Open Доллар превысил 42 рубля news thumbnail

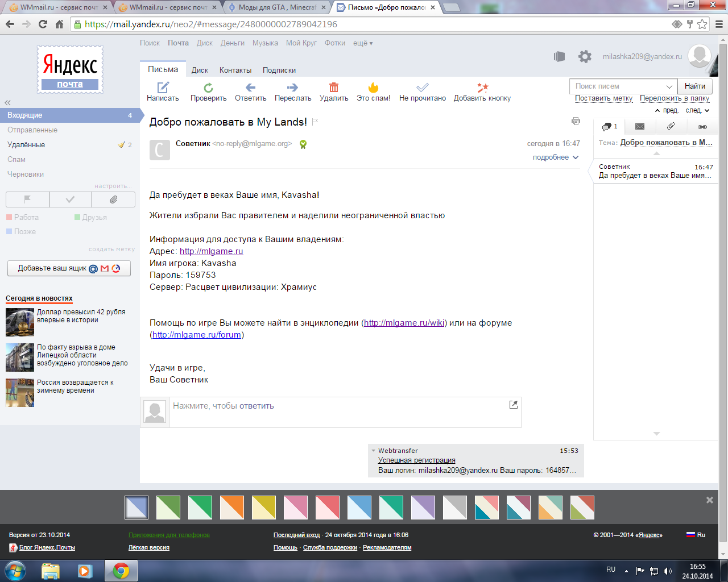[x=20, y=323]
